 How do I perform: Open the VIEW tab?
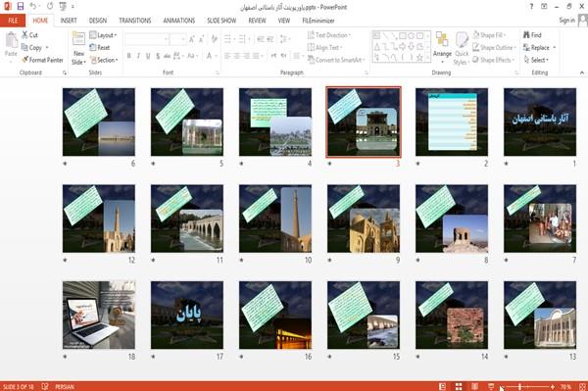(x=284, y=21)
